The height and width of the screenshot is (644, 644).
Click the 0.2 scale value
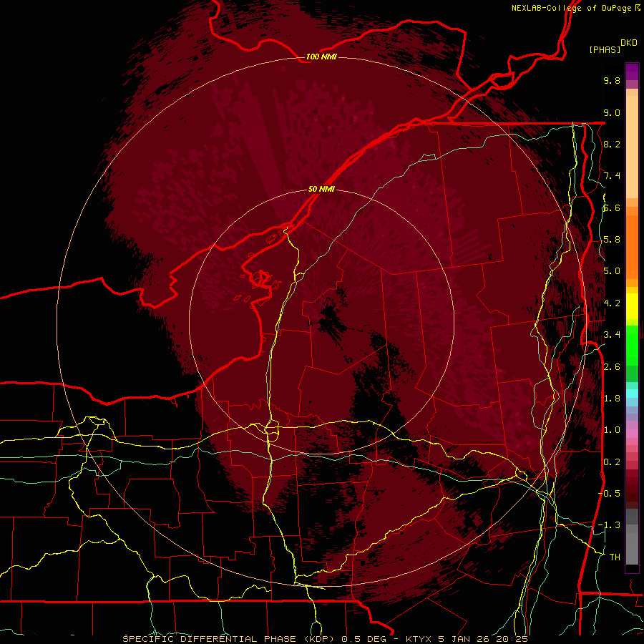click(612, 462)
